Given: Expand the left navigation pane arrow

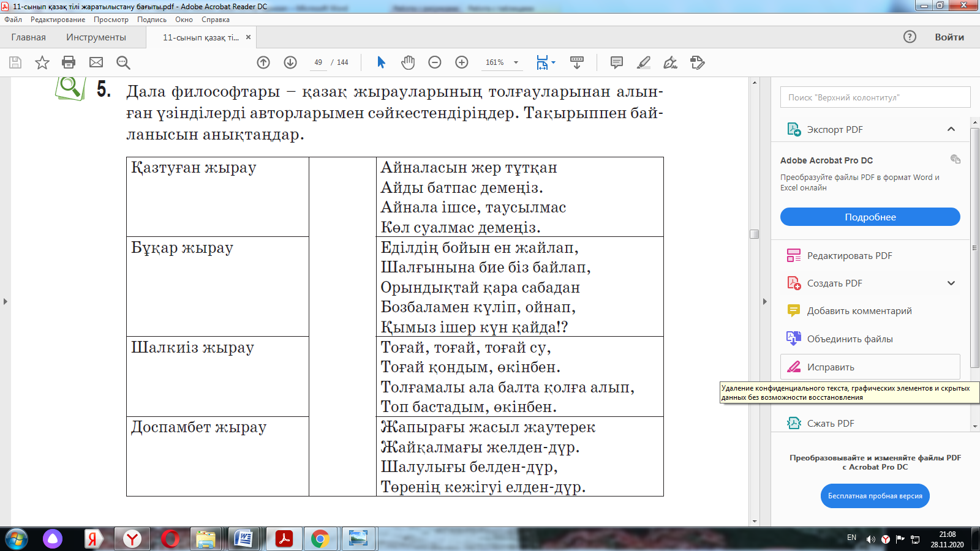Looking at the screenshot, I should [x=6, y=301].
